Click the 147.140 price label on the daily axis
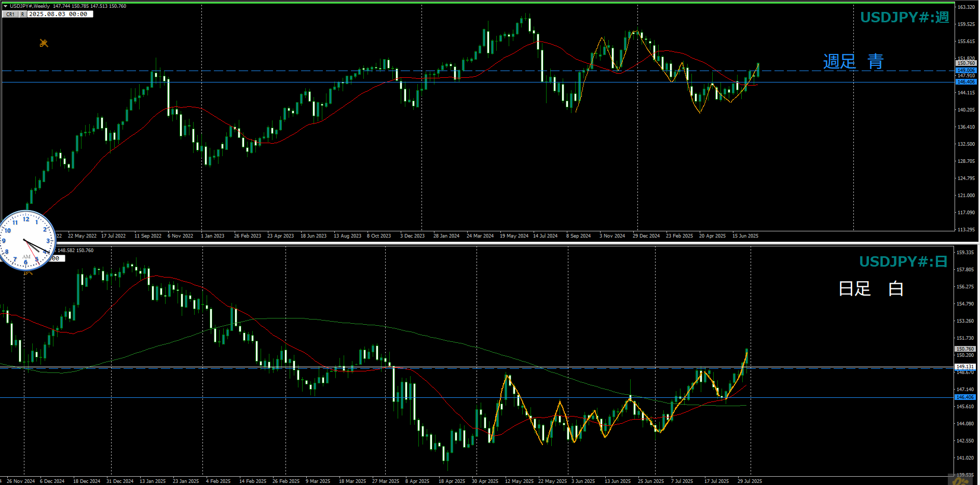The image size is (980, 485). tap(965, 390)
